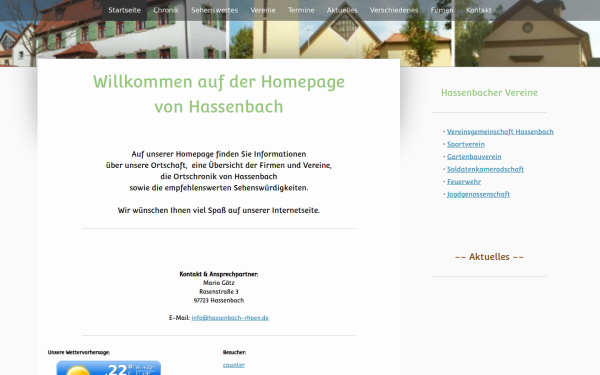Open the counter link under Besucher
The height and width of the screenshot is (375, 600).
[234, 365]
